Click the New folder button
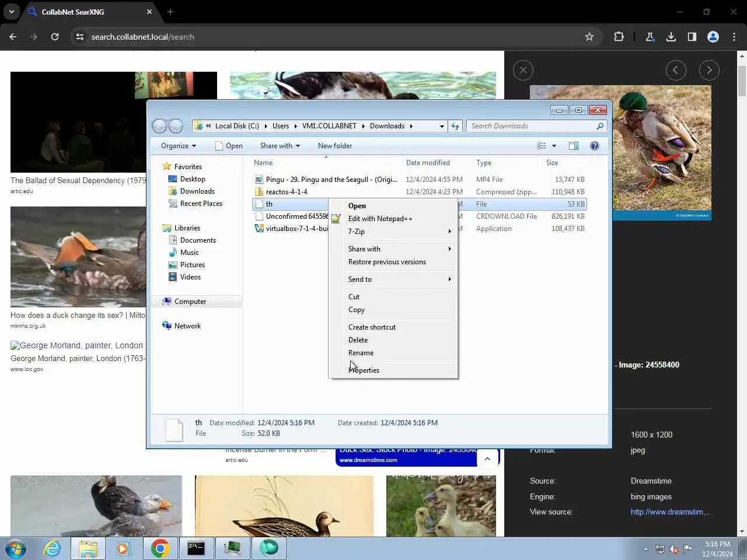Image resolution: width=747 pixels, height=560 pixels. [x=335, y=146]
